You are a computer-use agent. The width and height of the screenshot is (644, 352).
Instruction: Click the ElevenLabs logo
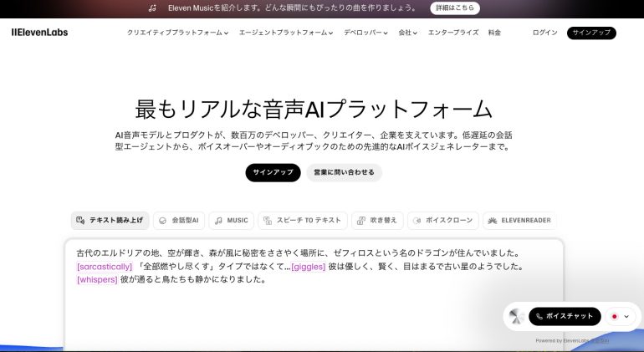[x=40, y=33]
